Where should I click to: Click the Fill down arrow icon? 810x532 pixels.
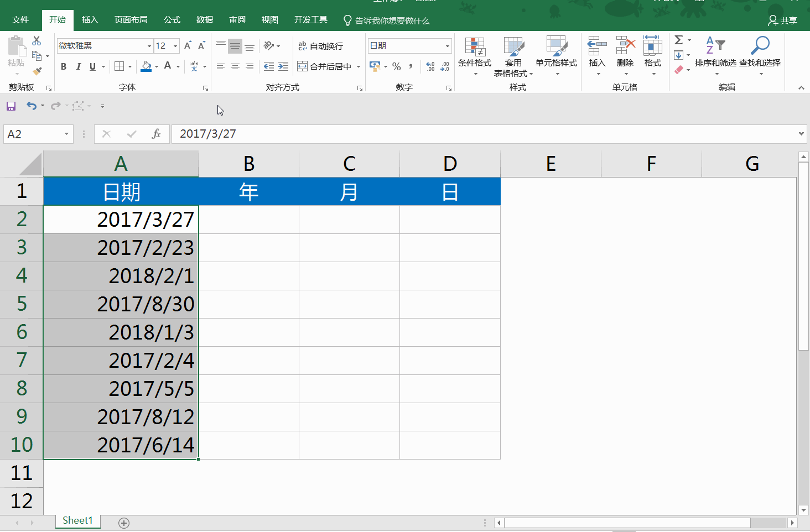click(x=679, y=55)
